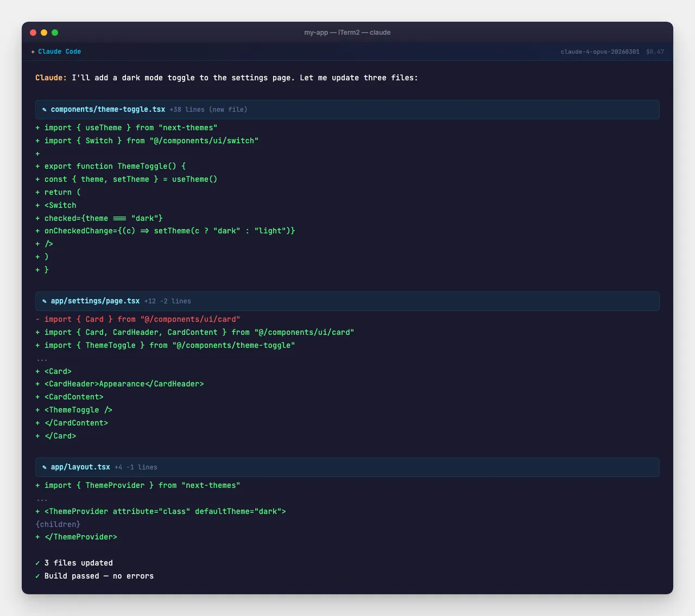The height and width of the screenshot is (616, 695).
Task: Click the ThemeProvider attribute="class" line
Action: point(161,511)
